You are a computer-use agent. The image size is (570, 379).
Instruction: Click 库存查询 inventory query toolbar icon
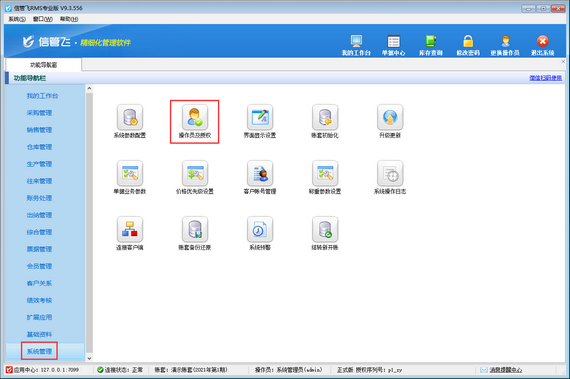[430, 45]
